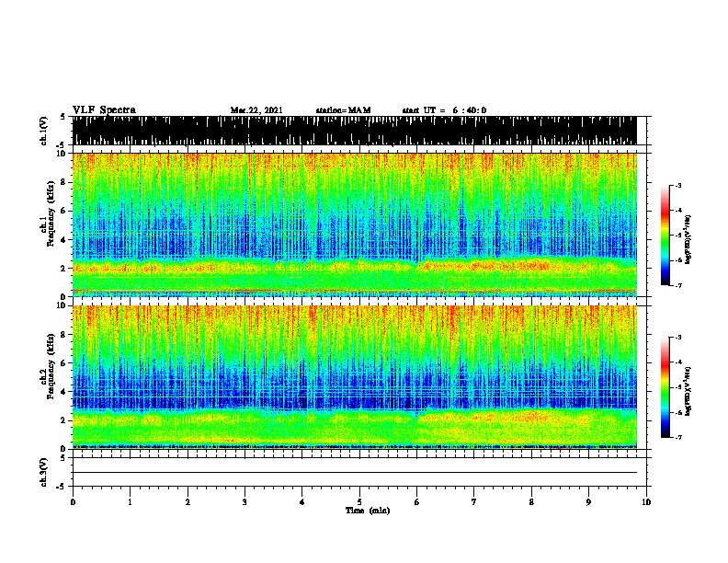Click time axis tick label "8"

point(531,501)
